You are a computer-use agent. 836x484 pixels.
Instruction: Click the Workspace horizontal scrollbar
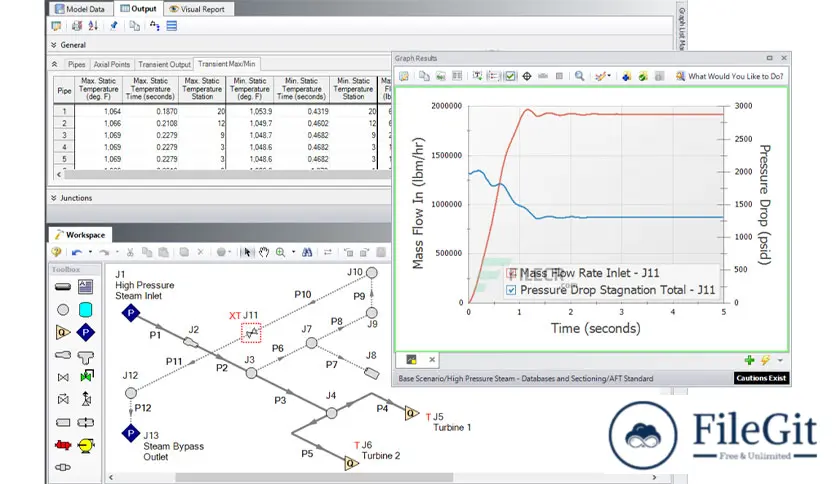pos(315,477)
